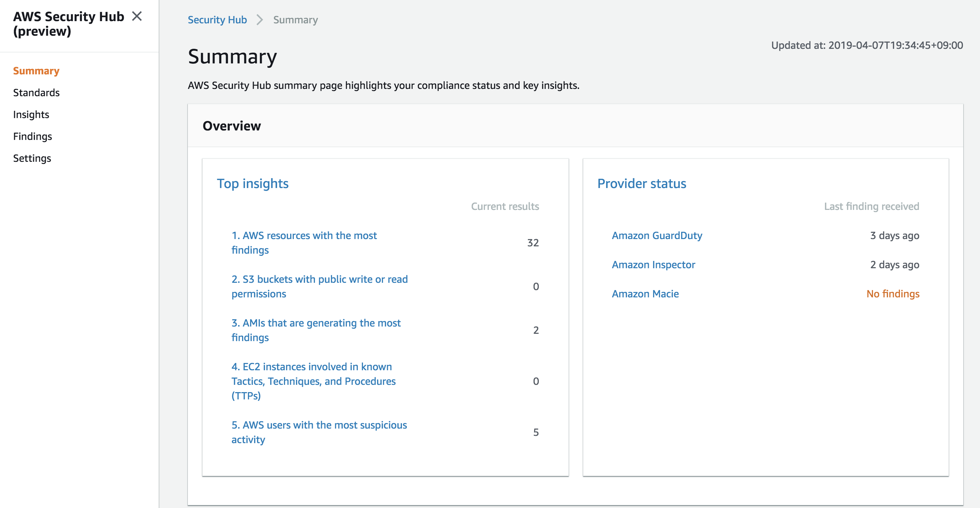This screenshot has height=508, width=980.
Task: Close the AWS Security Hub navigation panel
Action: pyautogui.click(x=137, y=16)
